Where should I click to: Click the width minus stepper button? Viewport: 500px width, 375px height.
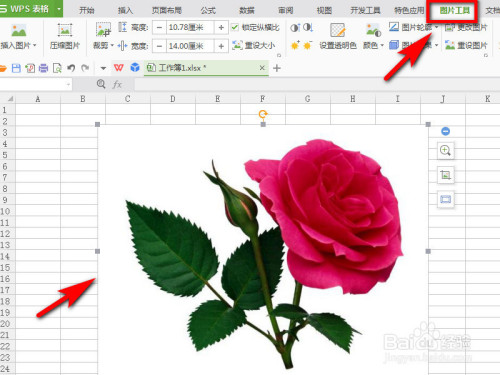click(159, 46)
